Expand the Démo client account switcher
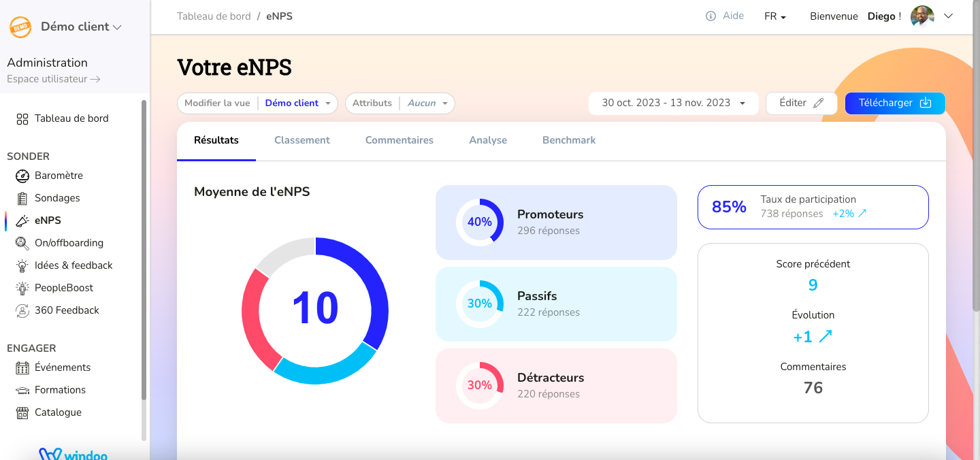The width and height of the screenshot is (980, 460). point(81,27)
